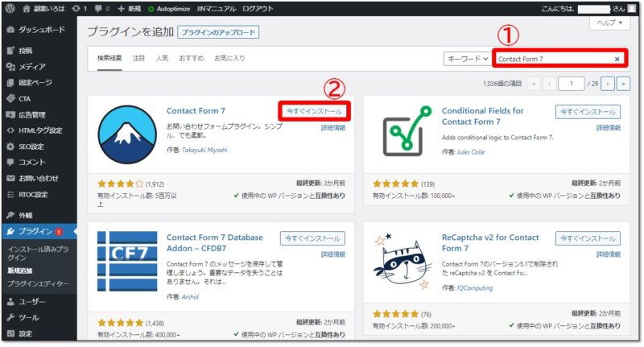Switch to the お気に入り tab
This screenshot has height=347, width=644.
(229, 58)
